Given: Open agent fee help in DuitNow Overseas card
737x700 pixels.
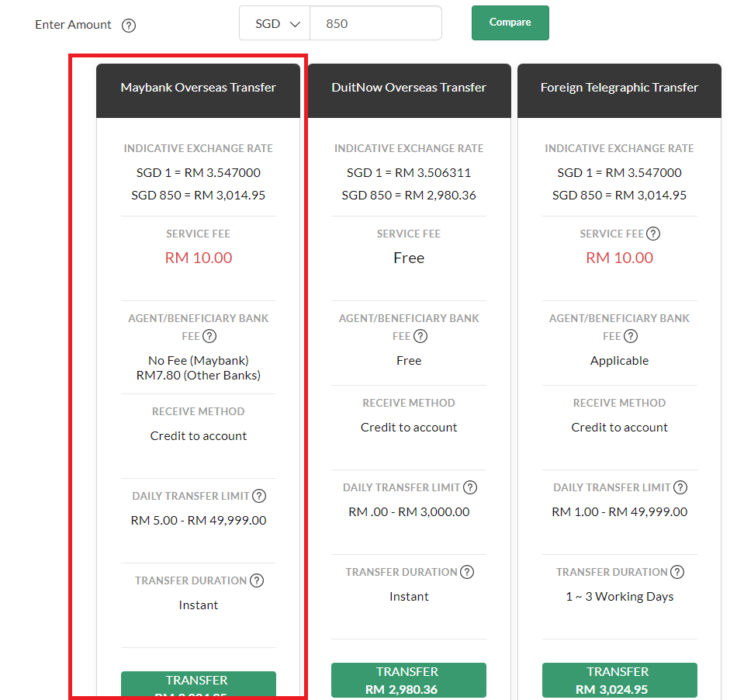Looking at the screenshot, I should coord(420,336).
